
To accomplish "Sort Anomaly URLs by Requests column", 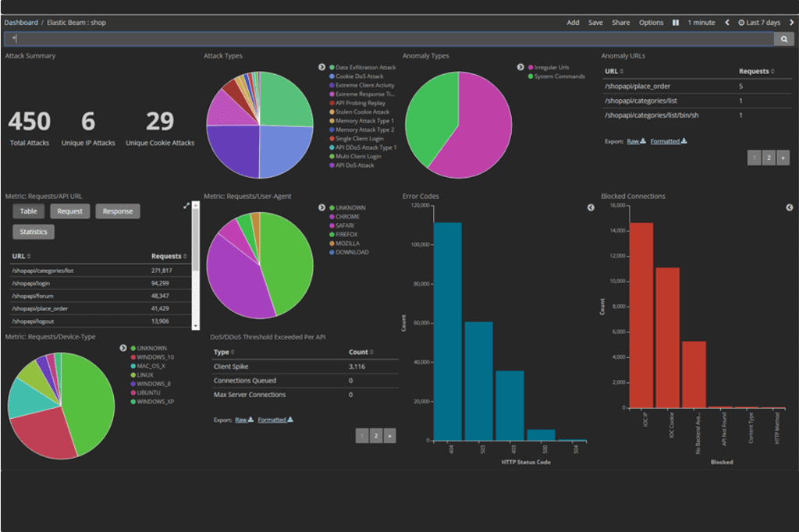I will click(x=756, y=71).
